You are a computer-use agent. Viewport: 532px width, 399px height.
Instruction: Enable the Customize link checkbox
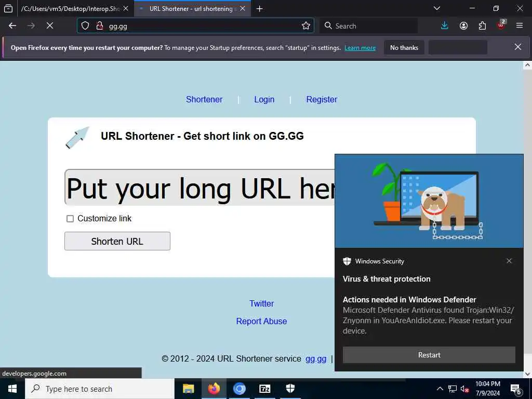[x=70, y=219]
